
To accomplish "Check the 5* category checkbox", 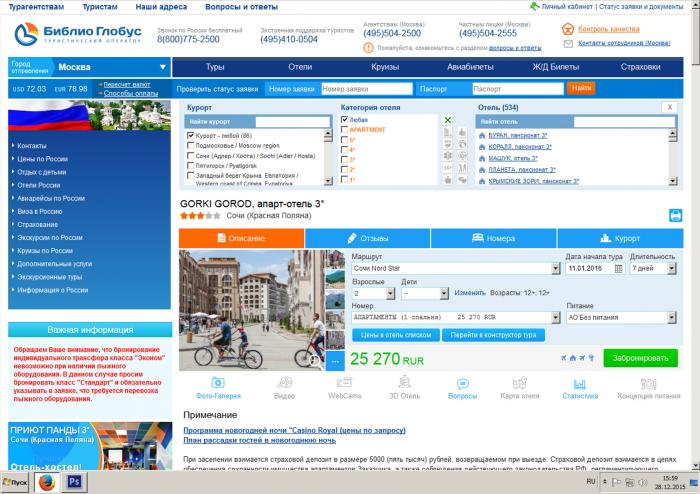I will coord(344,140).
